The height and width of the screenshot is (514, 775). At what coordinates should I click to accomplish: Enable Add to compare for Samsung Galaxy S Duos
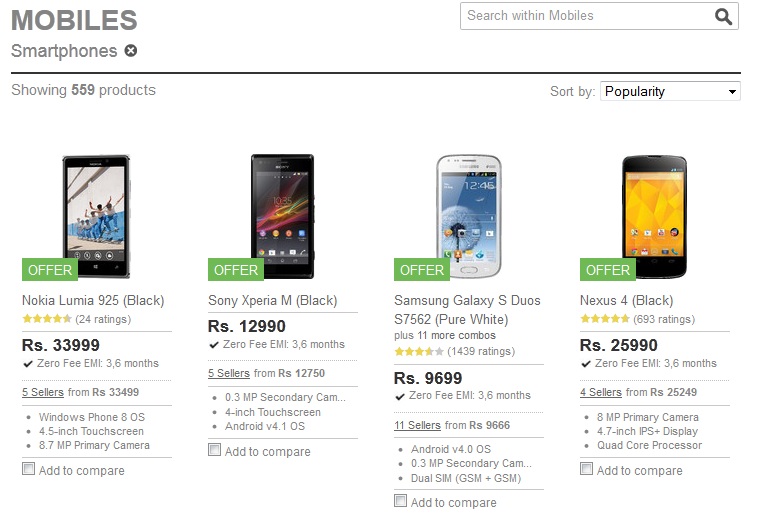(x=401, y=501)
